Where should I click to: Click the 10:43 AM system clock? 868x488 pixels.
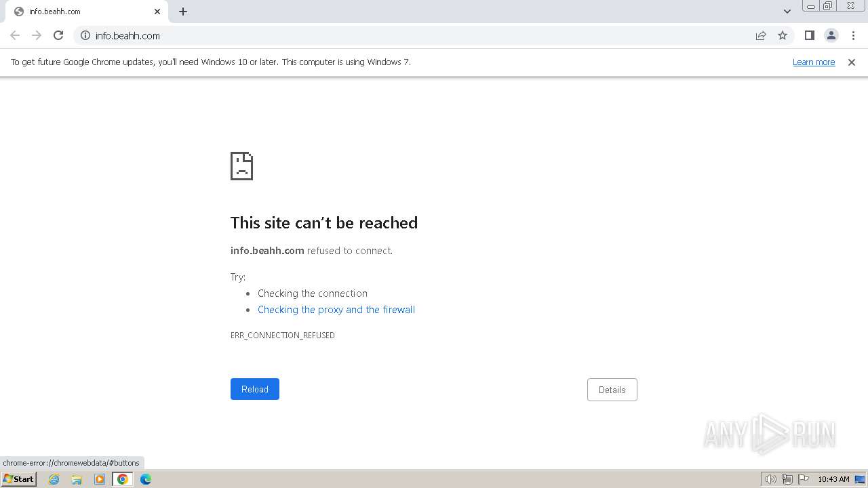[833, 479]
